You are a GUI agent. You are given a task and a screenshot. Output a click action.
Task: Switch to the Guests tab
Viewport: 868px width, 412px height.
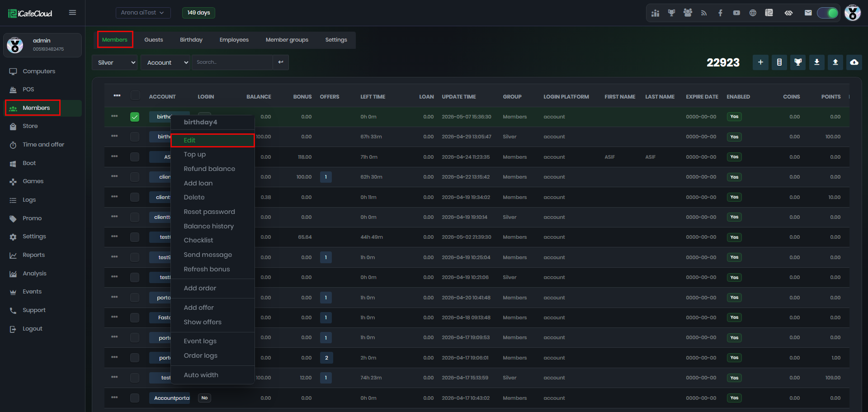154,40
